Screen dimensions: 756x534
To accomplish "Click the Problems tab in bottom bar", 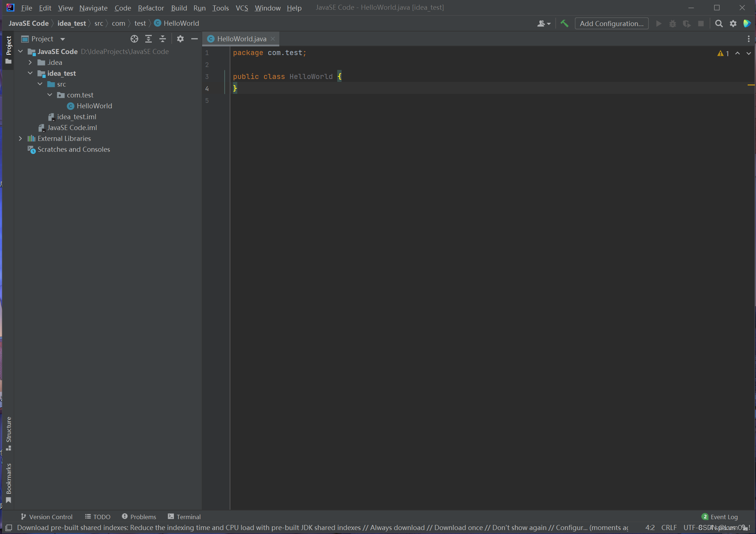I will tap(138, 516).
